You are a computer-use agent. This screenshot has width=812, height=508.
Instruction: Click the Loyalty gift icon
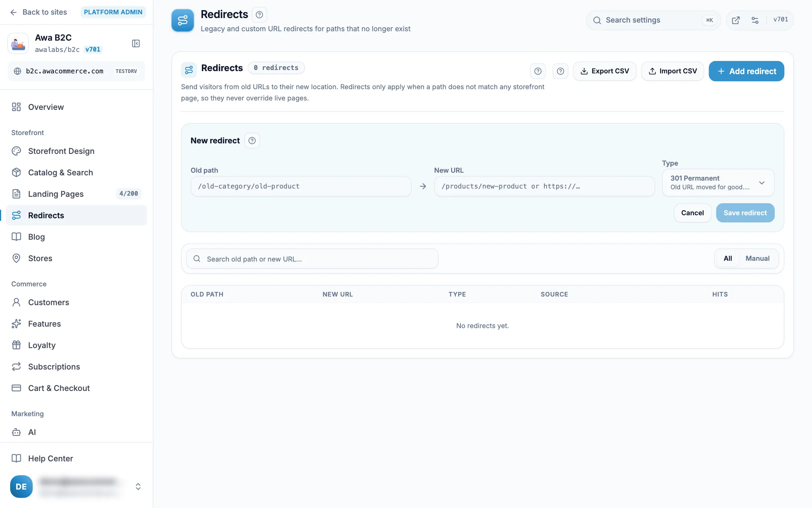[16, 345]
